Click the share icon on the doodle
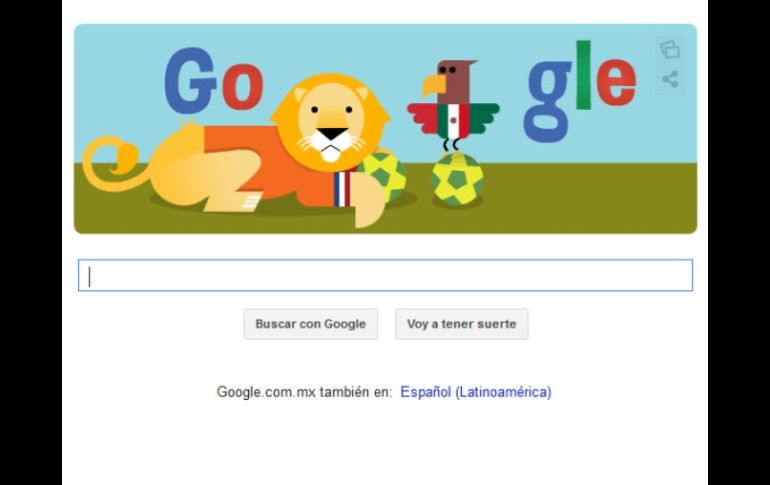This screenshot has width=770, height=485. click(670, 79)
